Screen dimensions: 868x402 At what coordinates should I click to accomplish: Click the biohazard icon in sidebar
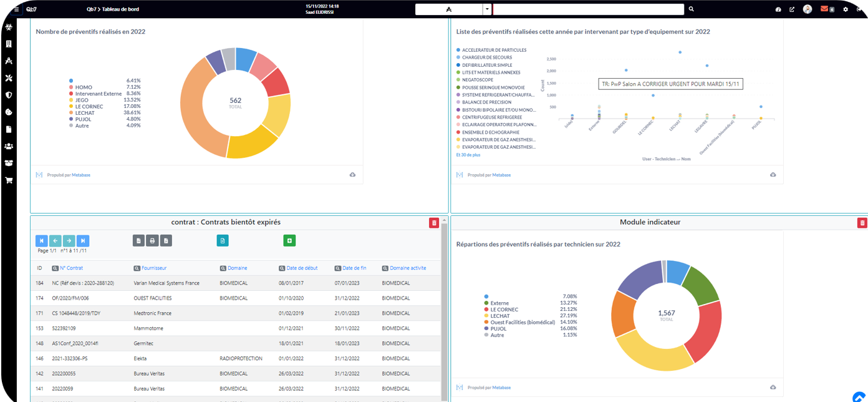coord(9,27)
